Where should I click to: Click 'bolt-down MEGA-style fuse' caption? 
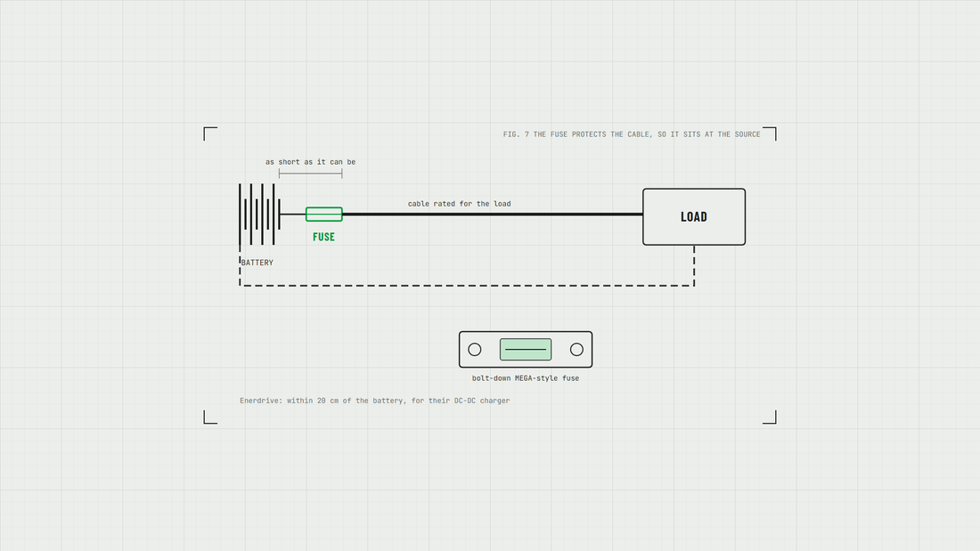pyautogui.click(x=526, y=378)
